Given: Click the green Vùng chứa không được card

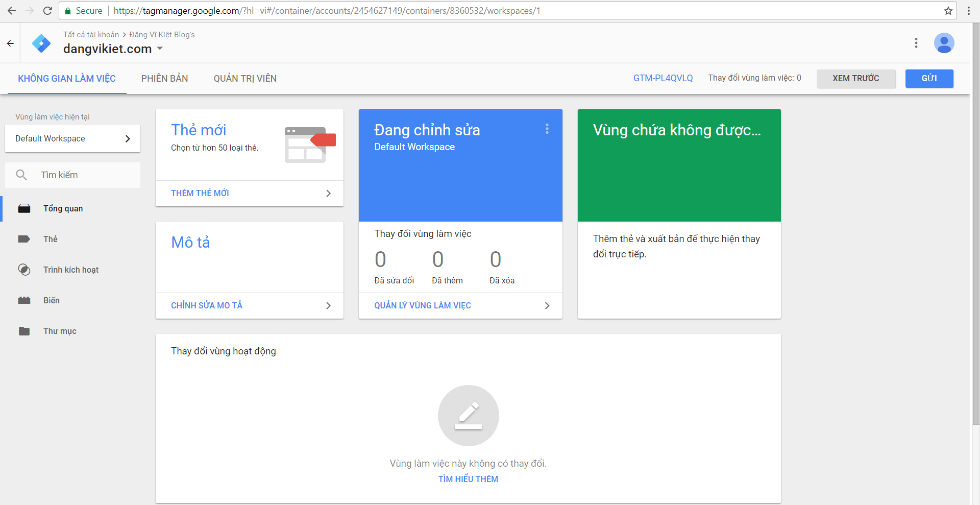Looking at the screenshot, I should pos(679,165).
